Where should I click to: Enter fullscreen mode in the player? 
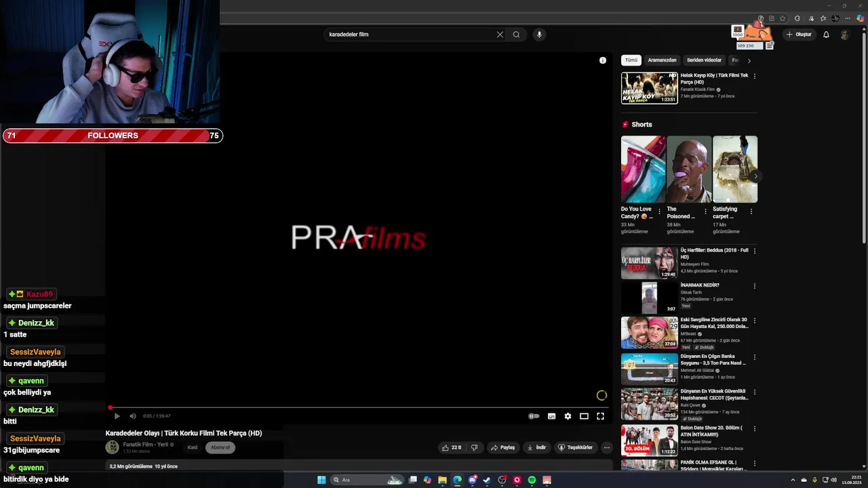pos(600,416)
